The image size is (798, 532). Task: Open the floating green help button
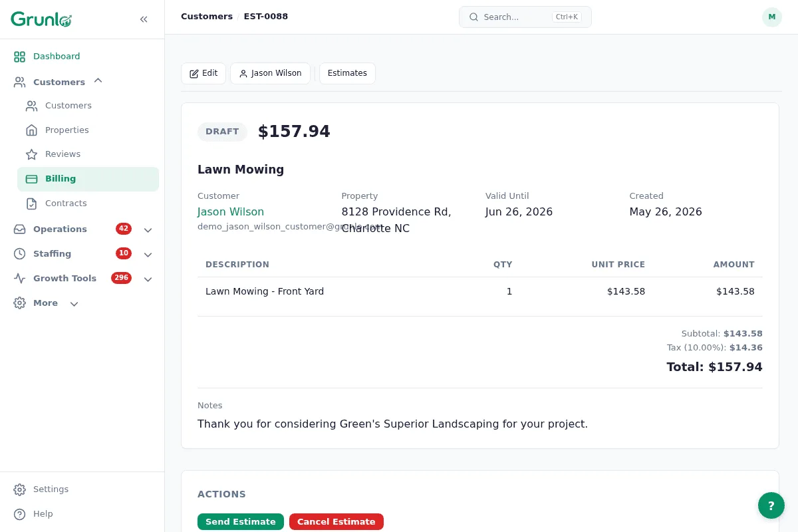[x=771, y=505]
